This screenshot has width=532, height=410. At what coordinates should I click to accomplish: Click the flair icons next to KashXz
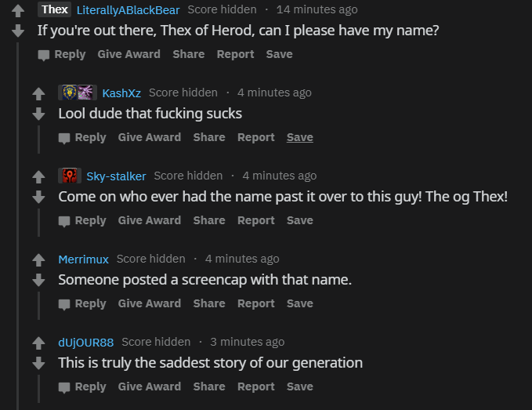point(78,93)
